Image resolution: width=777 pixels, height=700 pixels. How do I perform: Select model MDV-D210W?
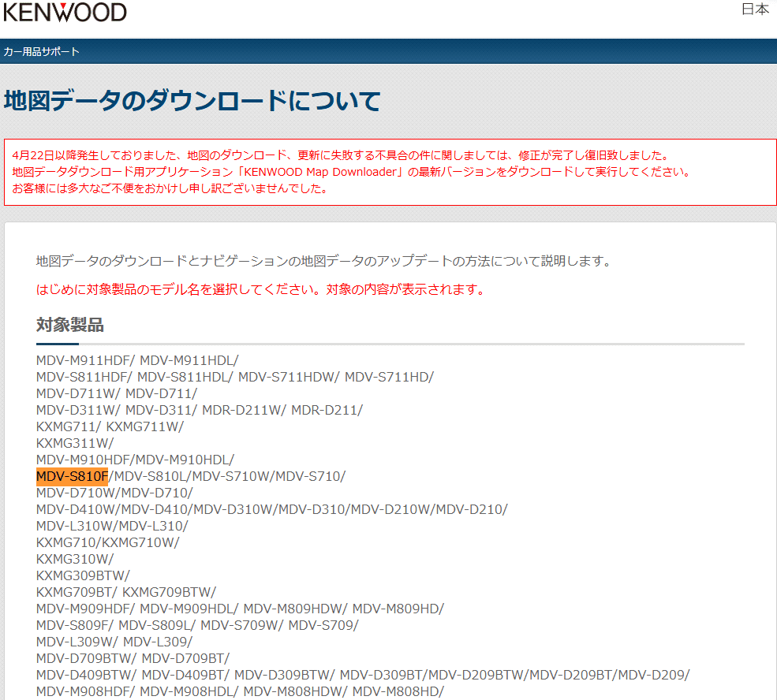pyautogui.click(x=391, y=509)
